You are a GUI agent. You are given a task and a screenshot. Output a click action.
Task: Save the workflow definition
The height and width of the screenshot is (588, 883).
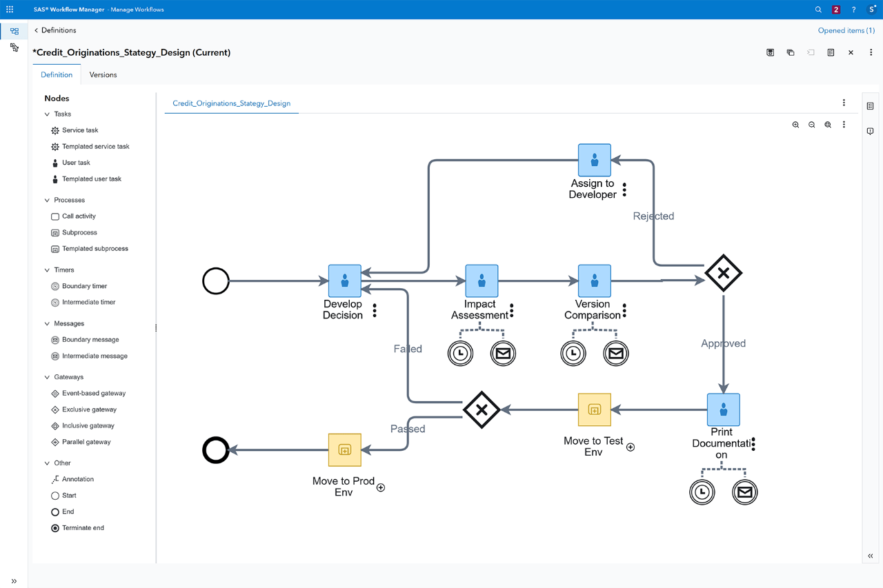[770, 52]
